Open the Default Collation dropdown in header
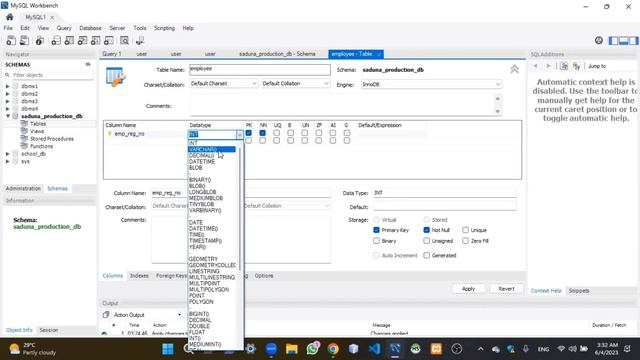This screenshot has width=640, height=360. pos(296,83)
